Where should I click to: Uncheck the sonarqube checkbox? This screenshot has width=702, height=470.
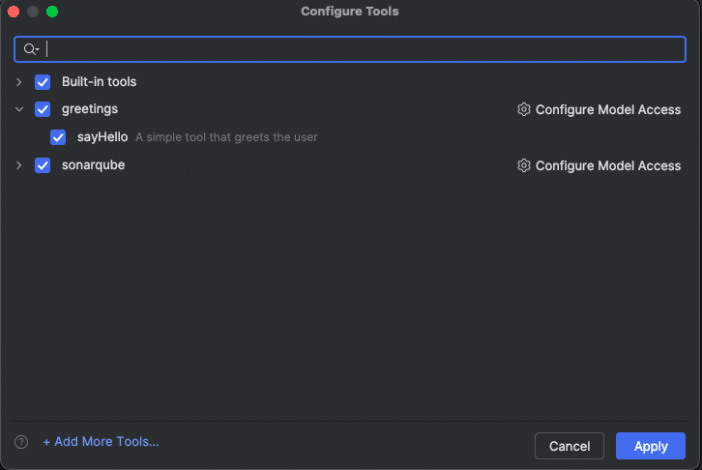[43, 165]
